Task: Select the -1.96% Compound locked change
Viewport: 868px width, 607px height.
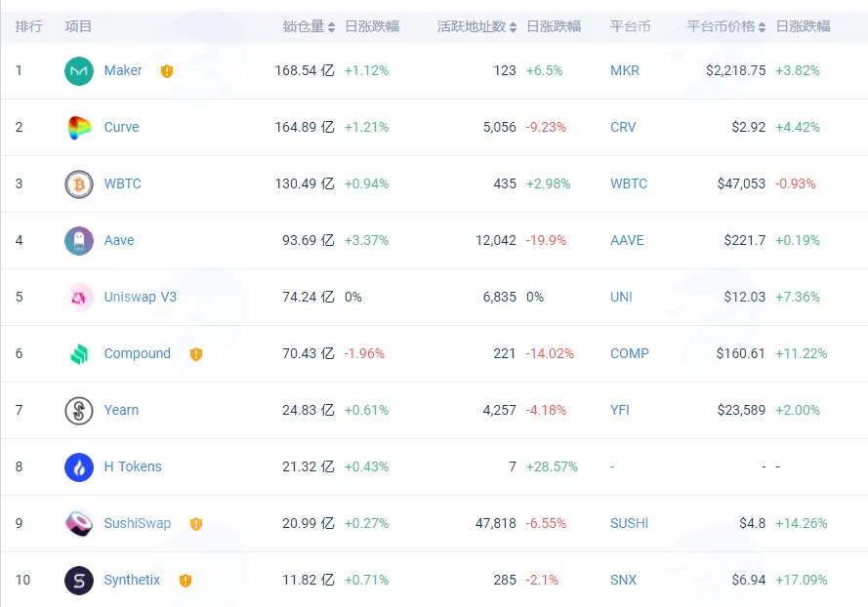Action: point(364,353)
